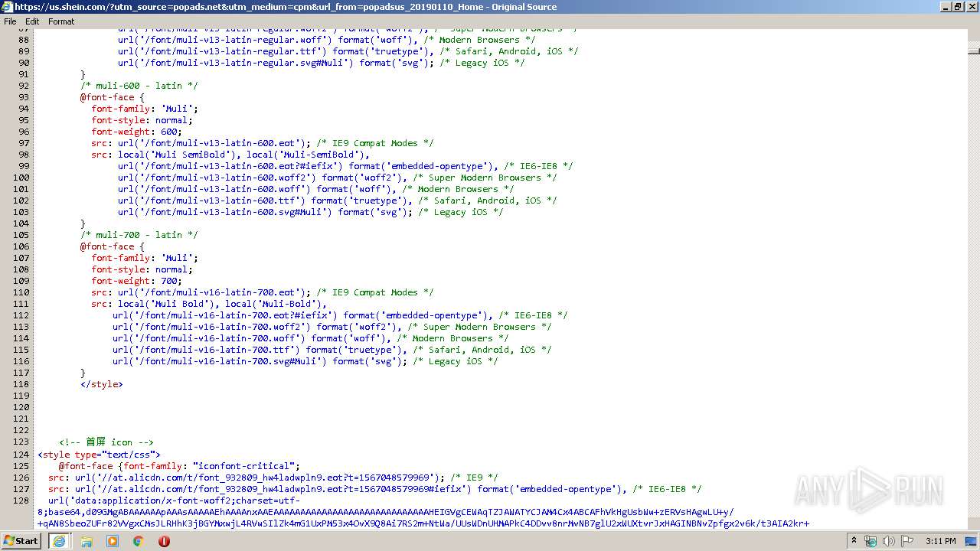
Task: Click the "<!-- 首屏 icon -->" comment
Action: coord(106,442)
